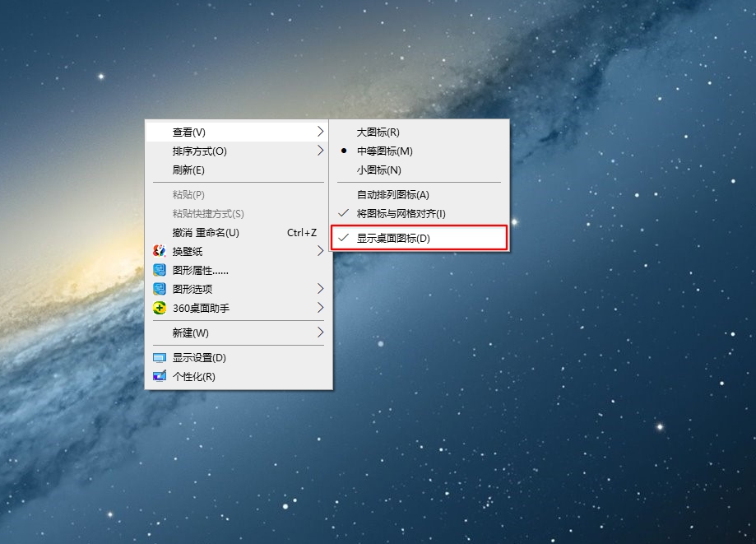This screenshot has height=544, width=756.
Task: Select 中等图标(M) medium icons option
Action: pos(419,151)
